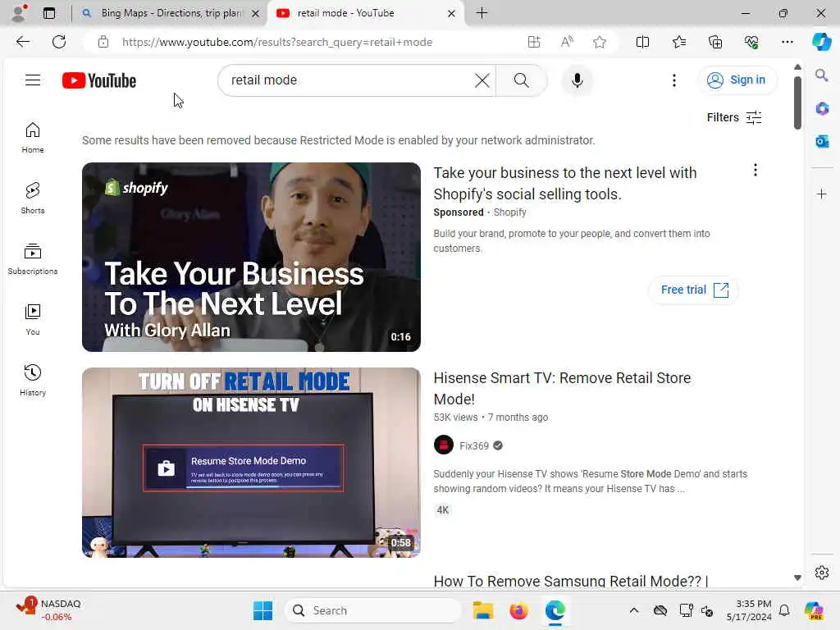Image resolution: width=840 pixels, height=630 pixels.
Task: Show hidden tray icons chevron
Action: [634, 610]
